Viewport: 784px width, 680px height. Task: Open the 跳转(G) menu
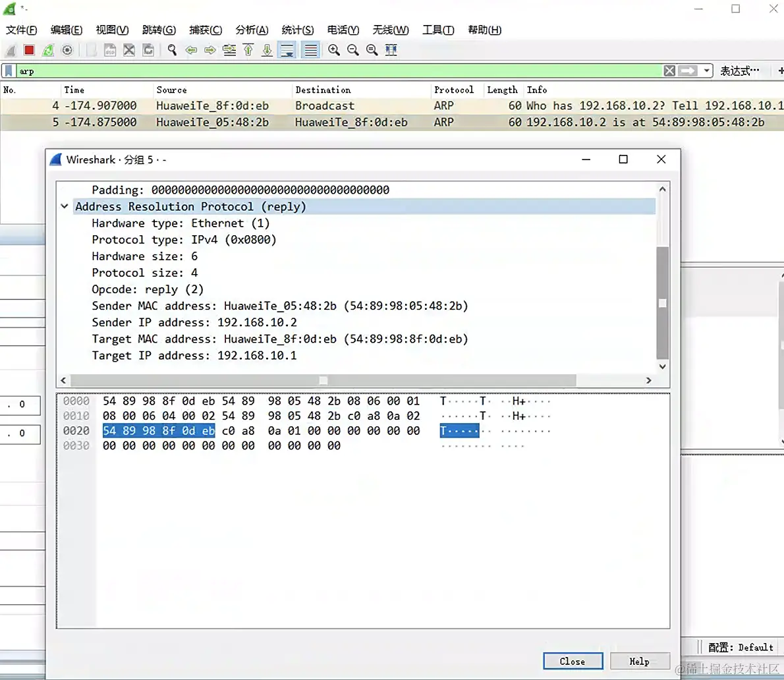(x=159, y=30)
